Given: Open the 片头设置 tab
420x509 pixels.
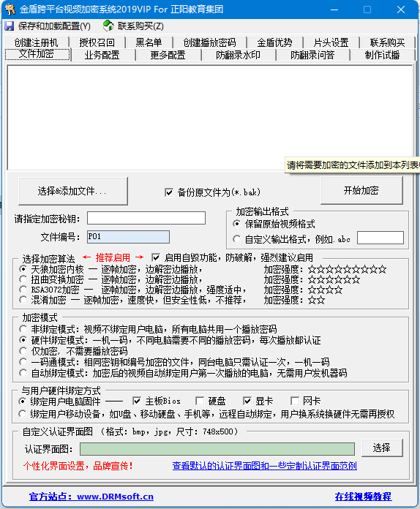Looking at the screenshot, I should tap(331, 42).
